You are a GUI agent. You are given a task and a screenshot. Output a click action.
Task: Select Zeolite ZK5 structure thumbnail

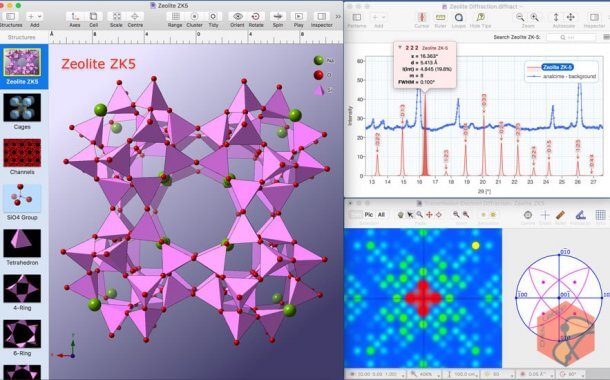[x=22, y=62]
